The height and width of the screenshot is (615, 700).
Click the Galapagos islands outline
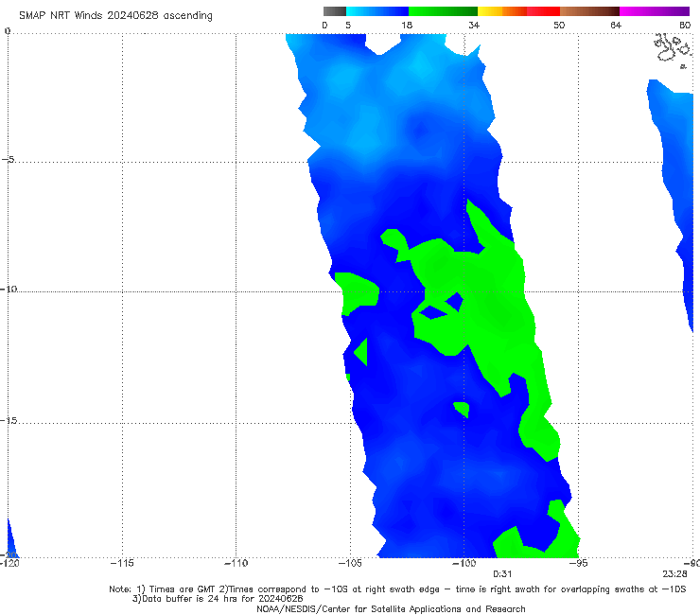point(674,50)
